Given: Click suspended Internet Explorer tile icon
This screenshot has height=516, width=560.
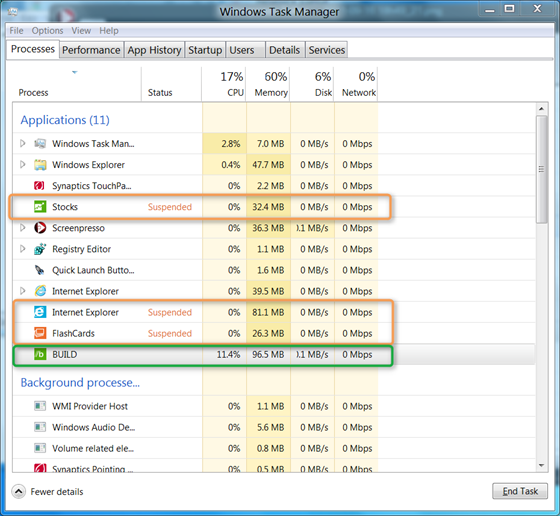Looking at the screenshot, I should 40,312.
